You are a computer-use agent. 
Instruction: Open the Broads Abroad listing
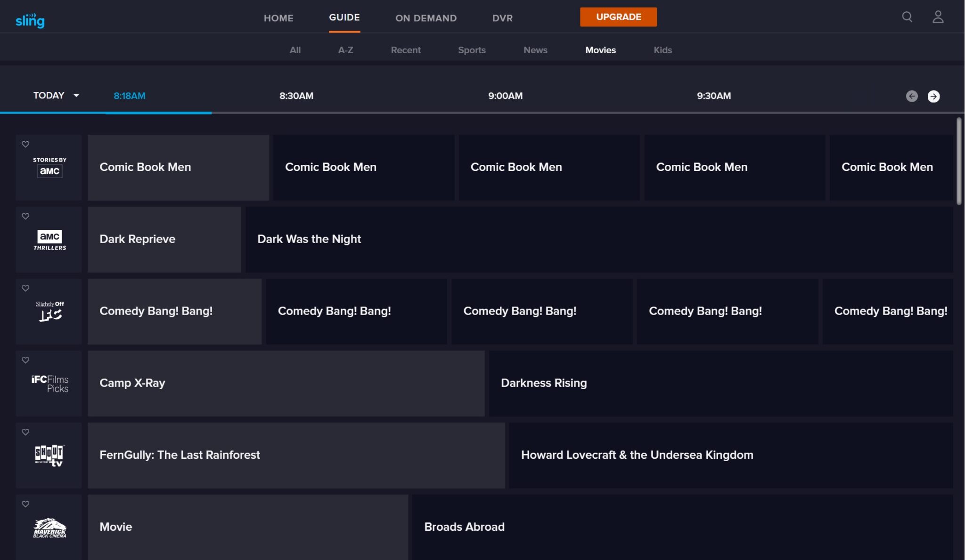click(x=682, y=527)
